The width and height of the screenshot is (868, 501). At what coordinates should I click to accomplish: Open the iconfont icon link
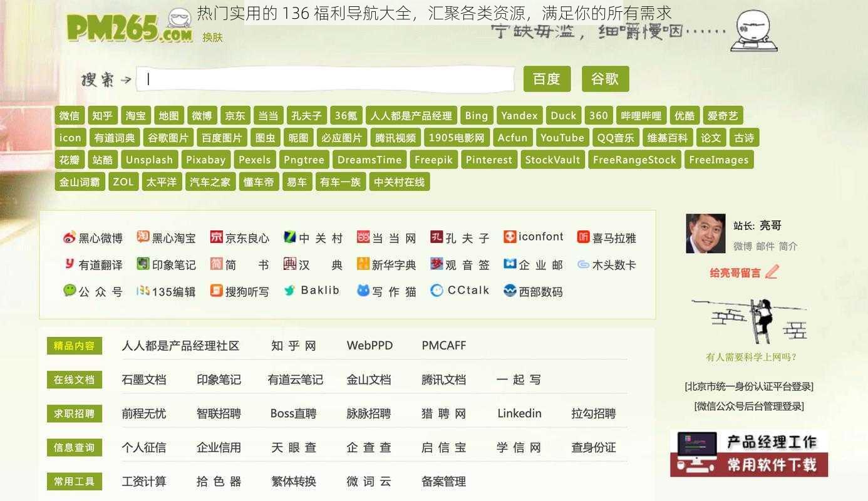(x=534, y=237)
